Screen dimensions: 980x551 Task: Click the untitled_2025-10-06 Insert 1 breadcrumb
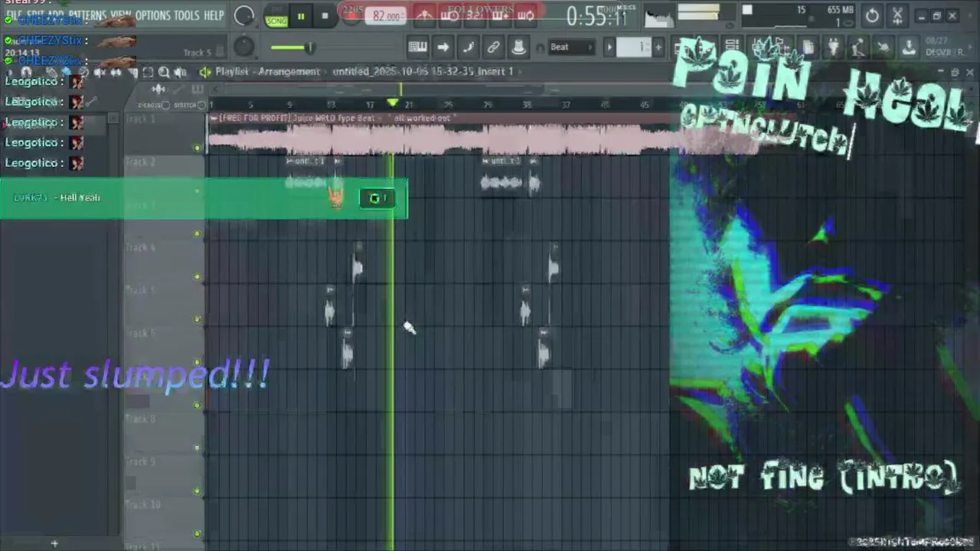click(423, 71)
